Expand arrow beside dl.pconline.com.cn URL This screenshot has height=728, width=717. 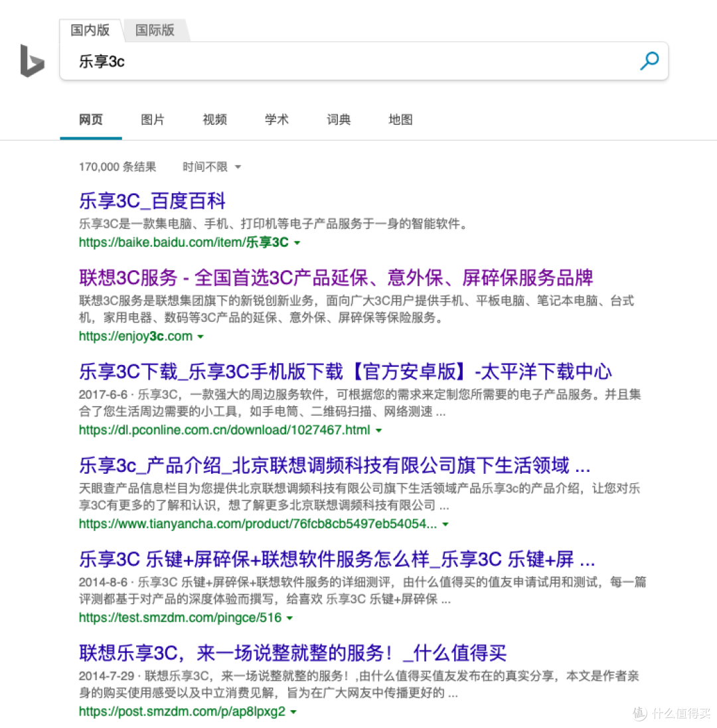(x=379, y=431)
